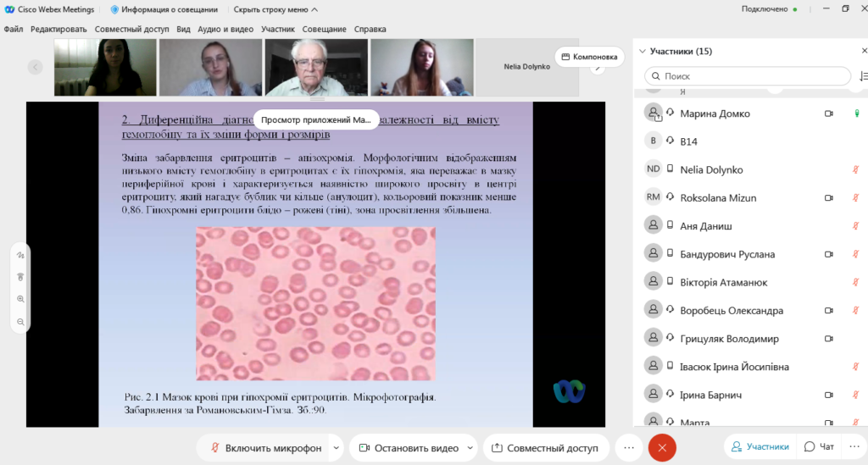The image size is (868, 465).
Task: Select the elderly man's video thumbnail
Action: pos(316,68)
